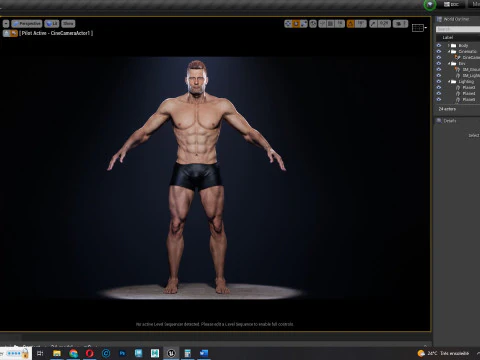The image size is (480, 360).
Task: Toggle world/local coordinate system icon
Action: 313,24
